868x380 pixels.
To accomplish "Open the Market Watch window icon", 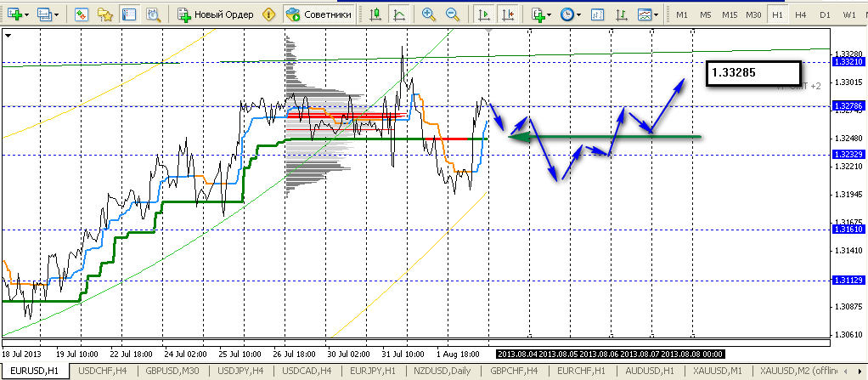I will coord(82,14).
